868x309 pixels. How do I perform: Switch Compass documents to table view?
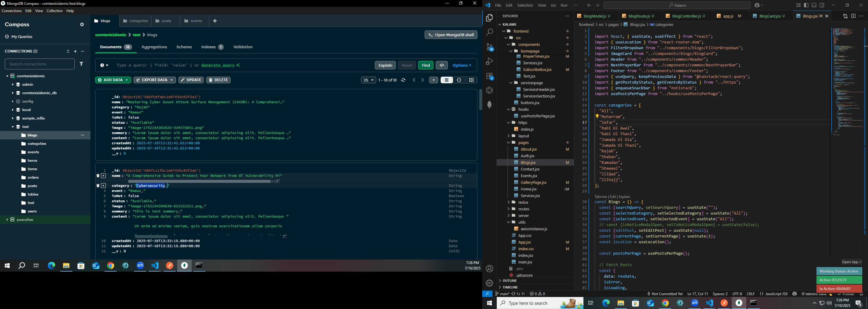click(x=471, y=80)
